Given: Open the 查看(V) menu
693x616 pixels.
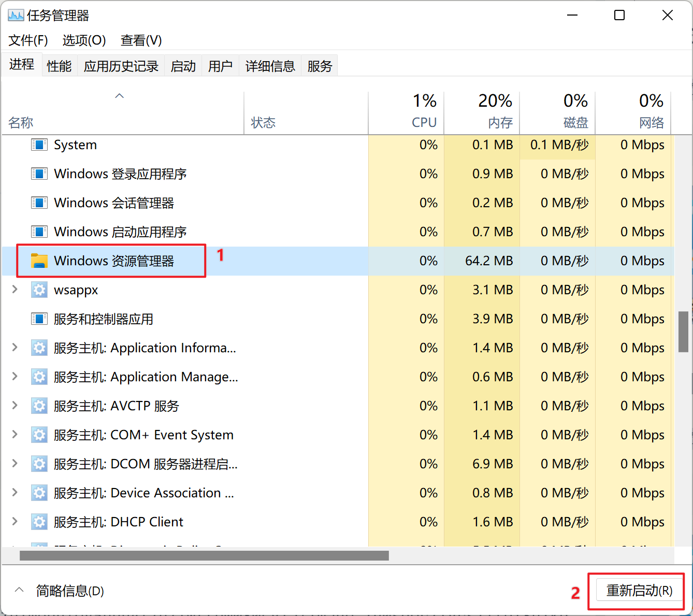Looking at the screenshot, I should (x=140, y=40).
